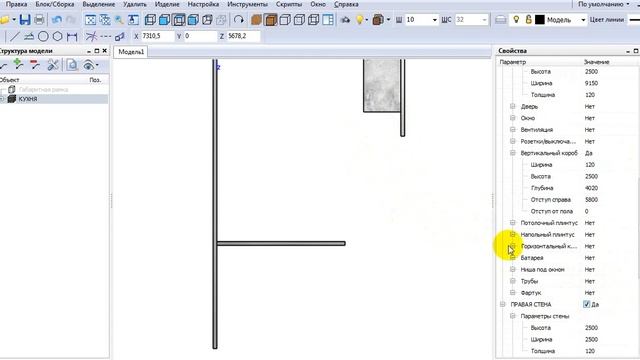
Task: Click the X coordinate input field
Action: click(158, 36)
